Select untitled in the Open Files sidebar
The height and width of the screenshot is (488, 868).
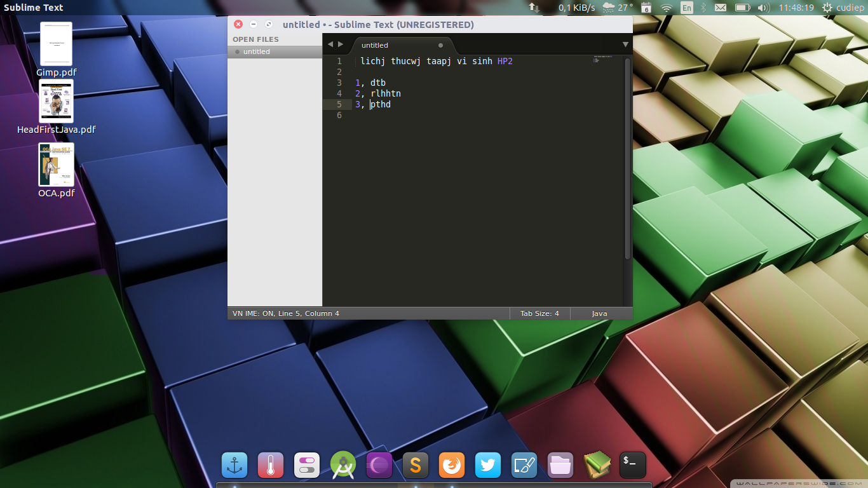(275, 51)
